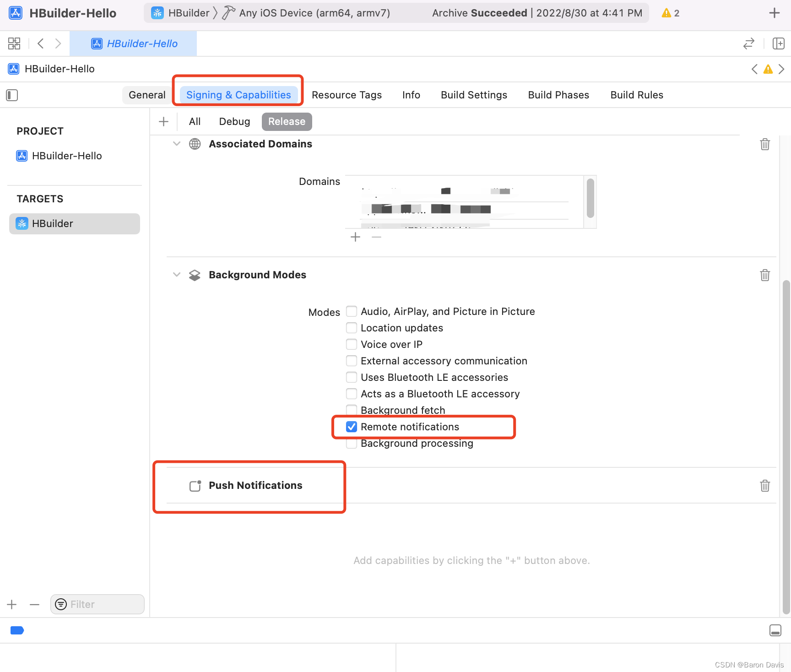Open the Build Rules tab
Image resolution: width=791 pixels, height=672 pixels.
click(x=637, y=95)
